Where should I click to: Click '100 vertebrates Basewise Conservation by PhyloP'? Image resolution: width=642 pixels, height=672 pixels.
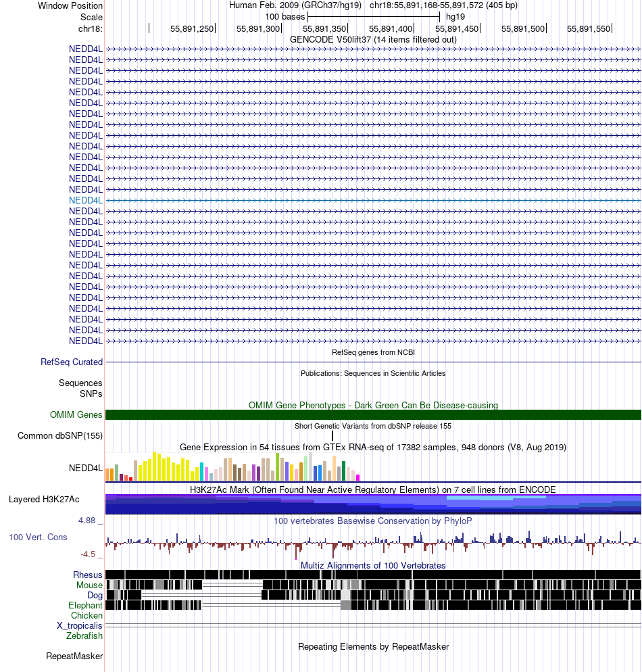pyautogui.click(x=373, y=521)
